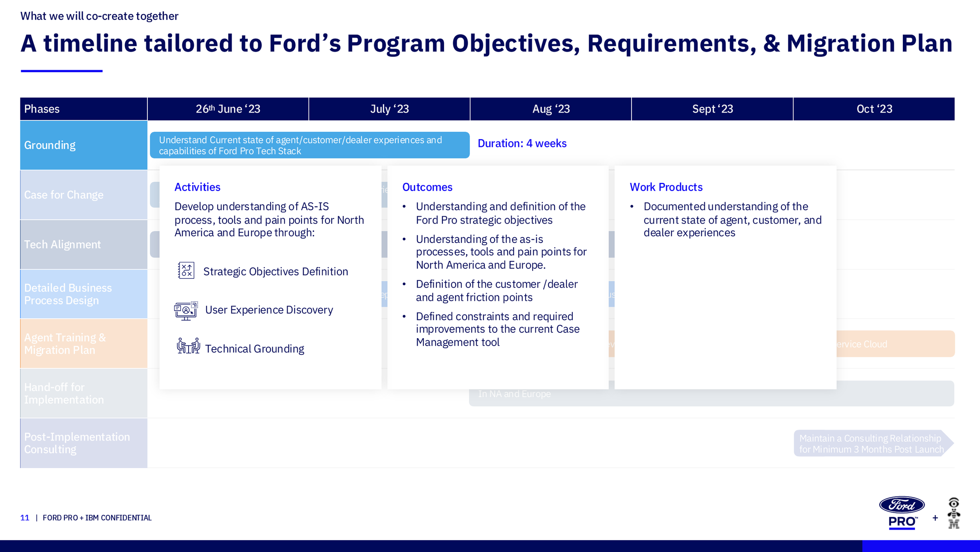The width and height of the screenshot is (980, 552).
Task: Select the Tech Alignment phase
Action: 84,244
